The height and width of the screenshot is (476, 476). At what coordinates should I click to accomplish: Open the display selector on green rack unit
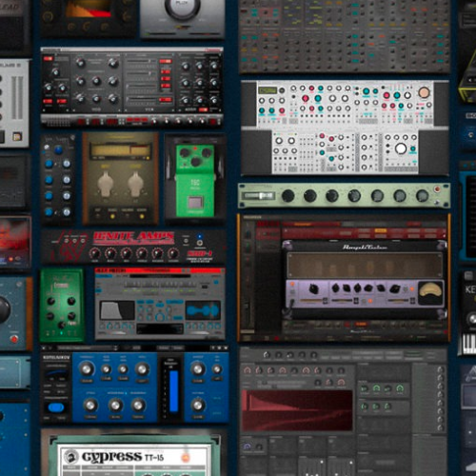[x=258, y=196]
